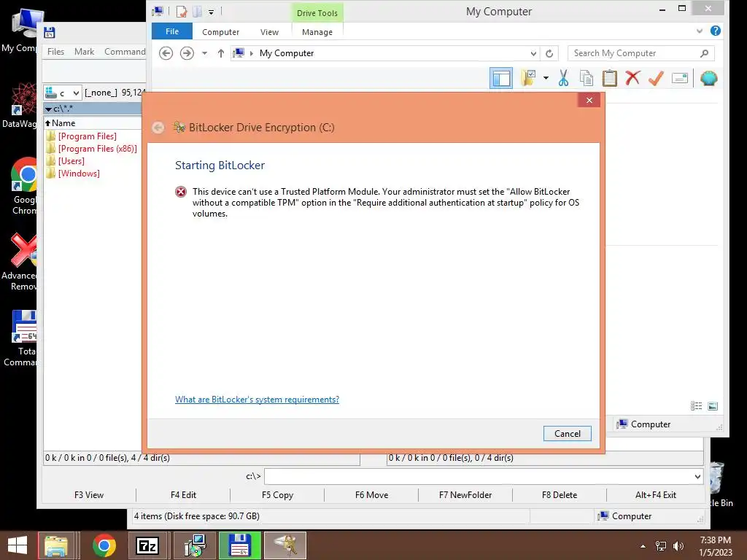Close the BitLocker Drive Encryption dialog
Screen dimensions: 747x560
tap(589, 100)
